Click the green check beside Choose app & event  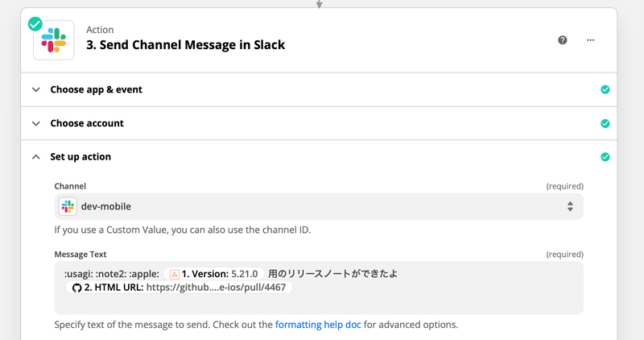[x=605, y=89]
